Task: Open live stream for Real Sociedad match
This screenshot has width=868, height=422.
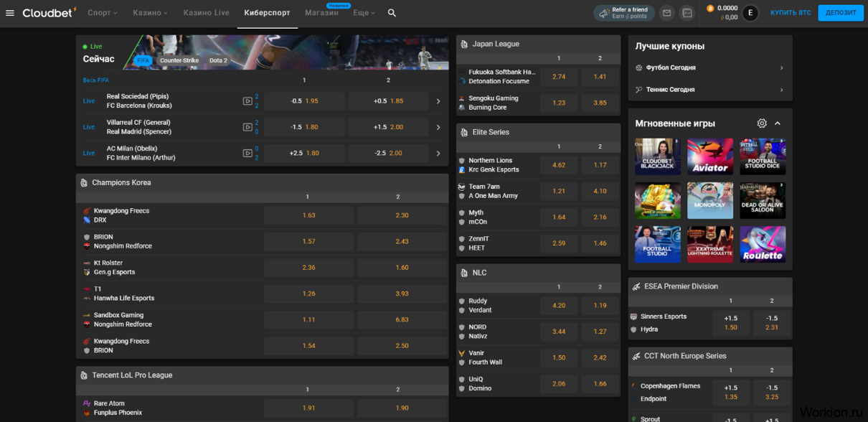Action: 247,101
